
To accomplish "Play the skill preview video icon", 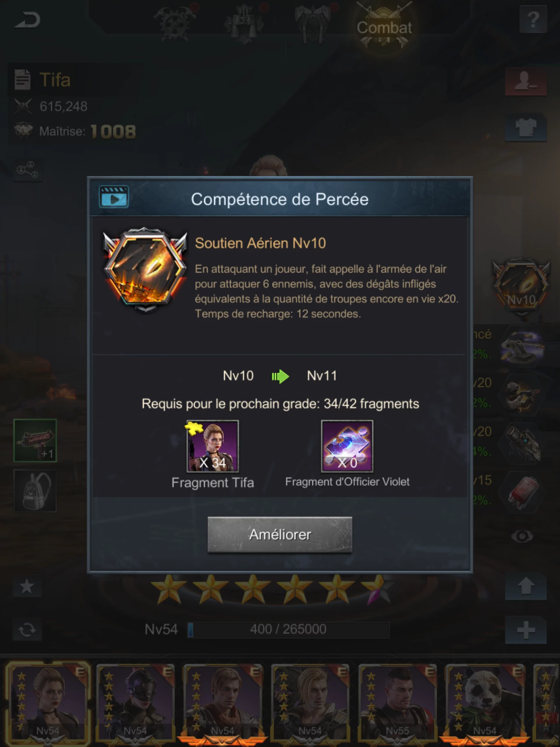I will (x=114, y=197).
